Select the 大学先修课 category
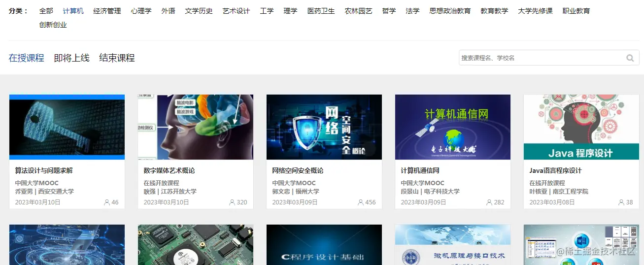644x265 pixels. 536,11
